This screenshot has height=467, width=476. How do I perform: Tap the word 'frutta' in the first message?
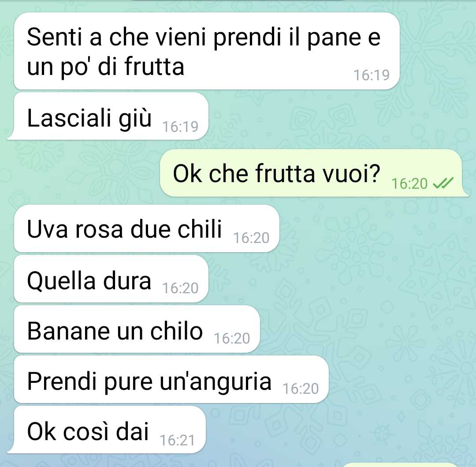[x=155, y=67]
